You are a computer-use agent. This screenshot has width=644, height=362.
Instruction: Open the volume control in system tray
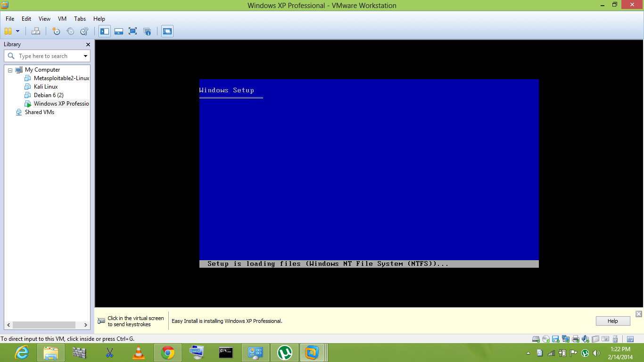click(596, 353)
